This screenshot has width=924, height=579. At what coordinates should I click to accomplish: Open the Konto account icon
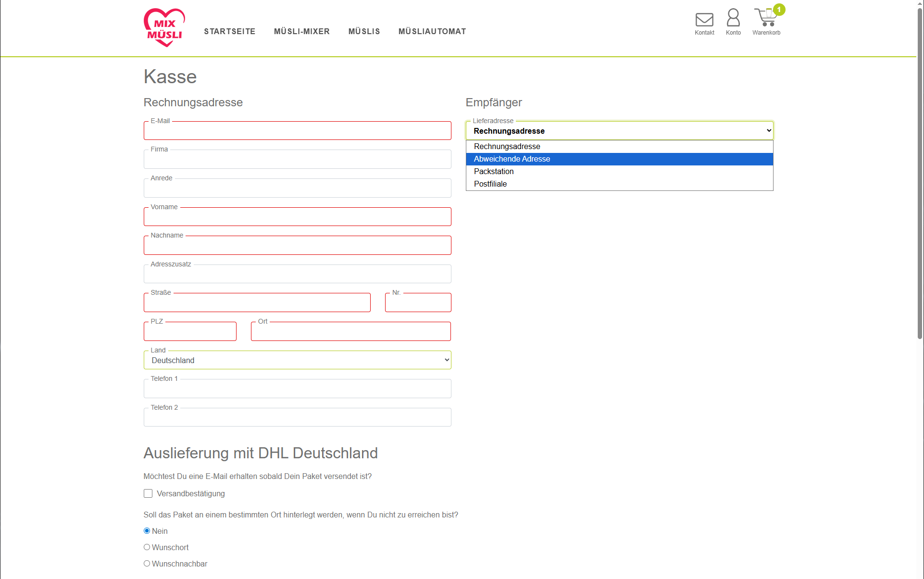[733, 19]
